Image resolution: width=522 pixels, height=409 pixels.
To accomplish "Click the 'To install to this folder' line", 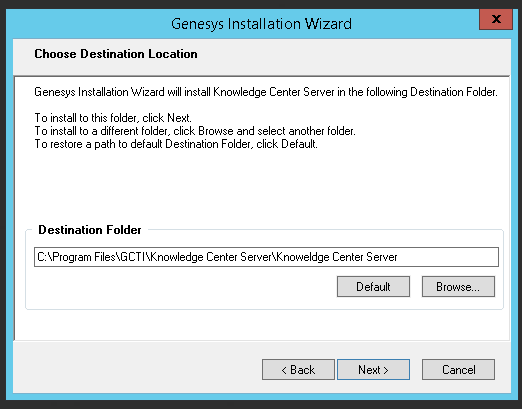I will pyautogui.click(x=113, y=118).
